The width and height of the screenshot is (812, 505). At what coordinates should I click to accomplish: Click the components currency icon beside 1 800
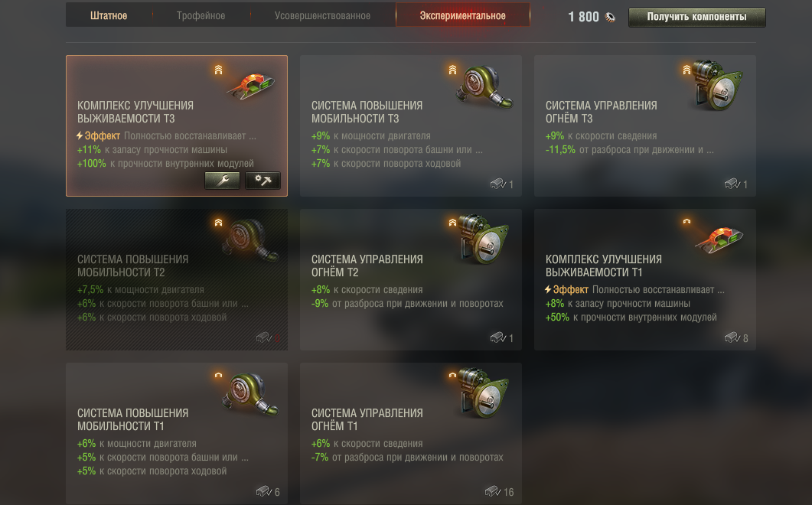(611, 18)
